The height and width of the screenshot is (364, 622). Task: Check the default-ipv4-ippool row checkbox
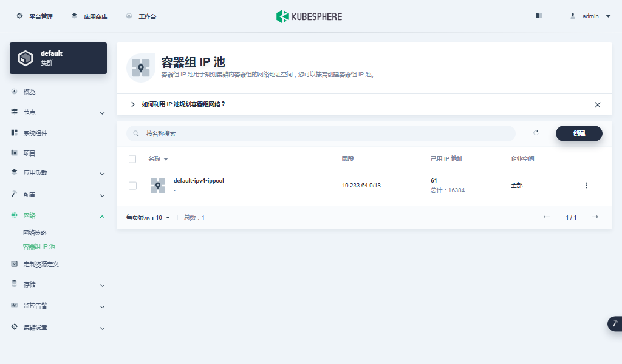pyautogui.click(x=132, y=186)
